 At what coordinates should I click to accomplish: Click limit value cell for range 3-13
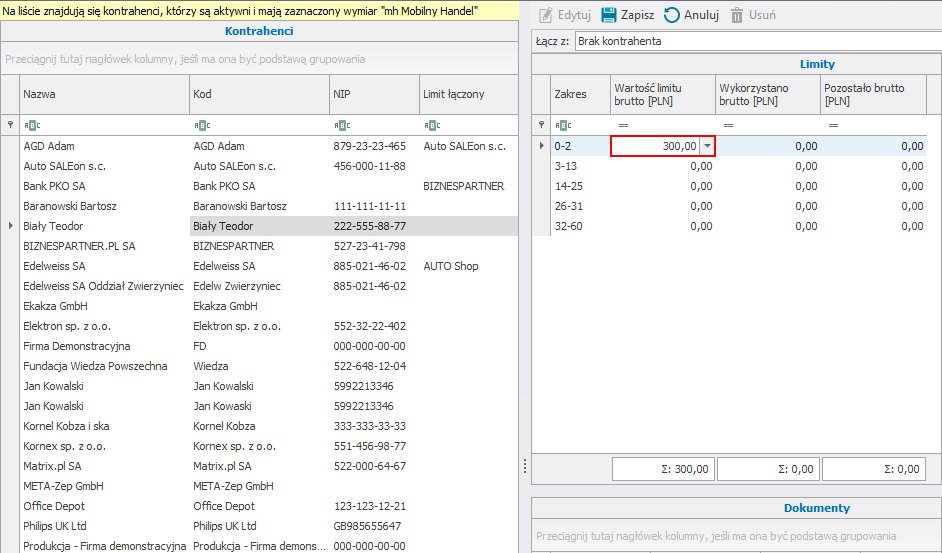tap(662, 166)
